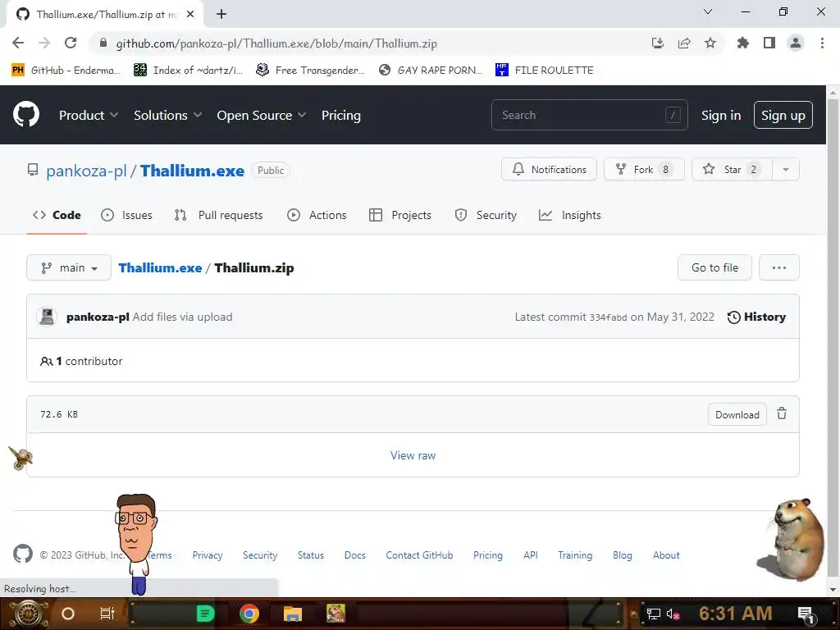840x630 pixels.
Task: Open the View raw link
Action: (x=413, y=455)
